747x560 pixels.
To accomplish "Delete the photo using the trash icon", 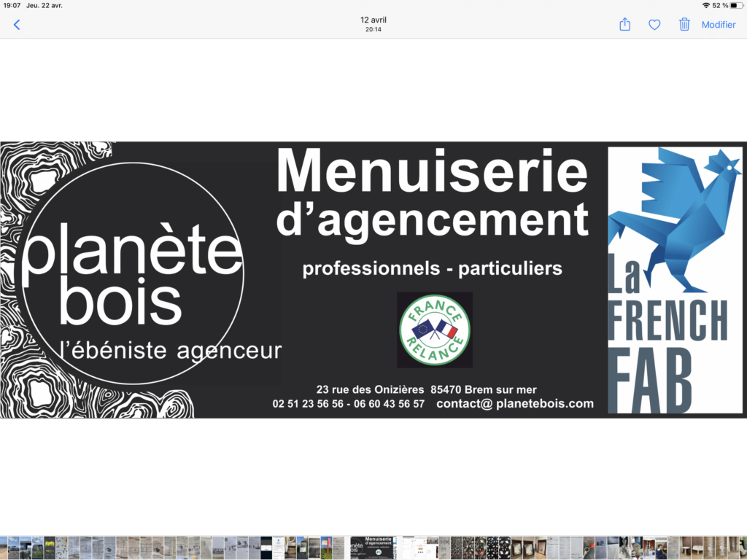I will point(684,24).
